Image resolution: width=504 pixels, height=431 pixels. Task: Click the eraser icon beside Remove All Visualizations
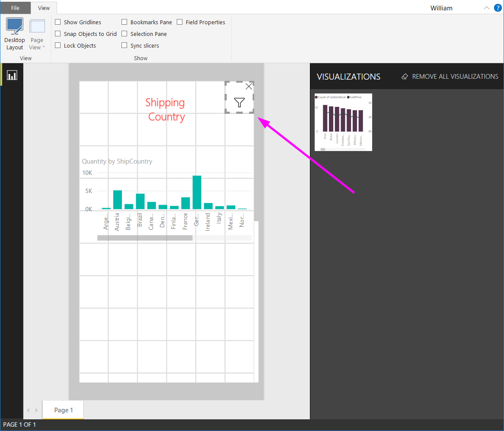405,77
